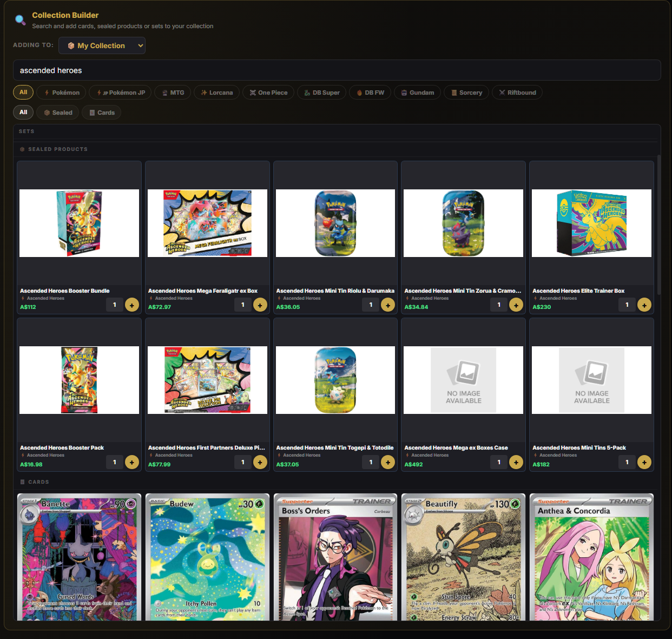672x639 pixels.
Task: Add Mega ex Boxes Case with plus button
Action: click(x=516, y=462)
